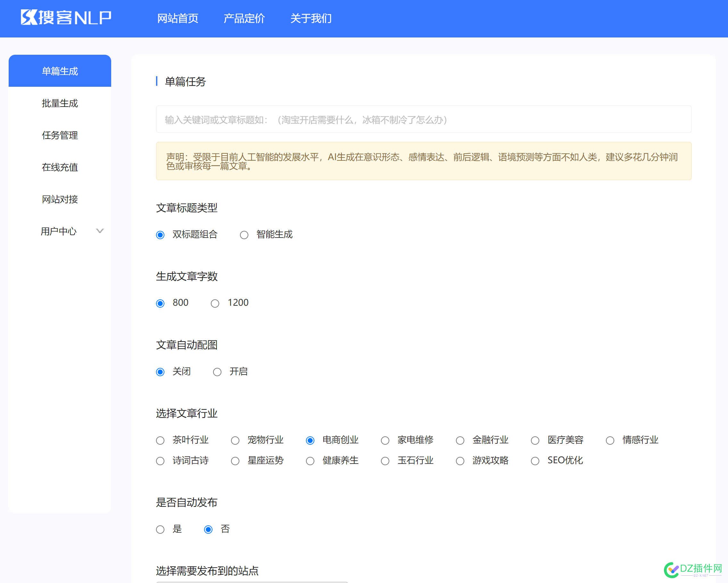728x583 pixels.
Task: Pick the 医疗美容 industry
Action: tap(535, 440)
